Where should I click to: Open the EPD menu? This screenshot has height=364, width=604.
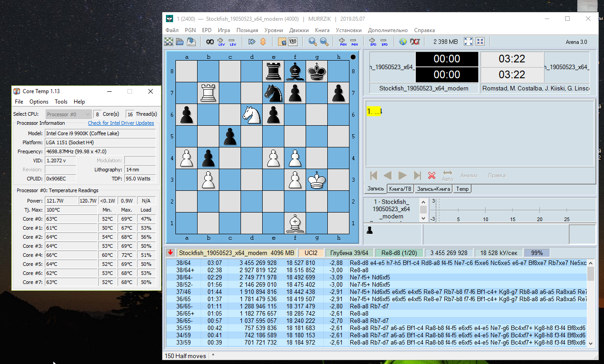click(207, 30)
